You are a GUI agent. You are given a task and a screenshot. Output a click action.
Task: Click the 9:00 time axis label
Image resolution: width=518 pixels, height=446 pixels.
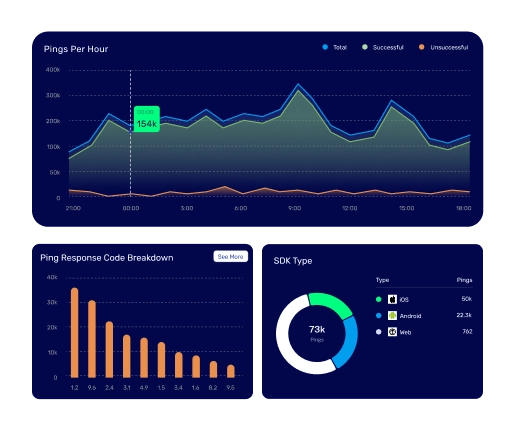point(294,208)
